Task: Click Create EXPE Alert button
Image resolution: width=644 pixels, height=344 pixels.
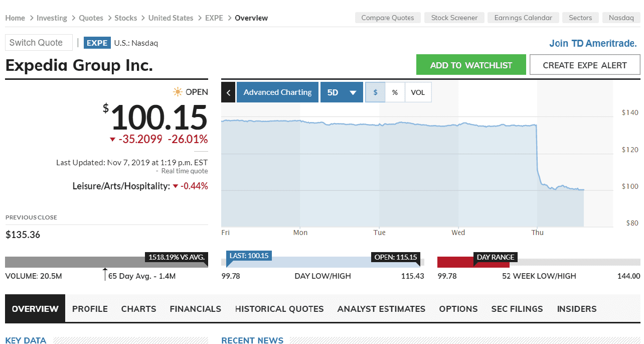Action: (x=585, y=65)
